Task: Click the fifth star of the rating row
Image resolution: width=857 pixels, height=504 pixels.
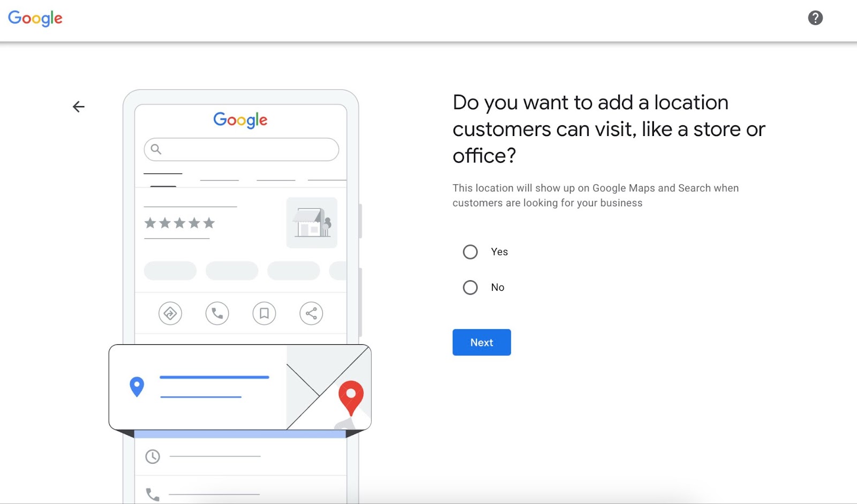Action: (209, 223)
